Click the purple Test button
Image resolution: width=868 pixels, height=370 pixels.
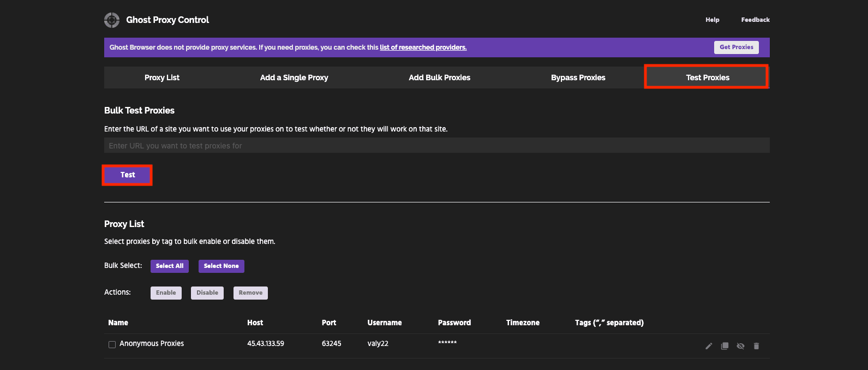coord(128,175)
